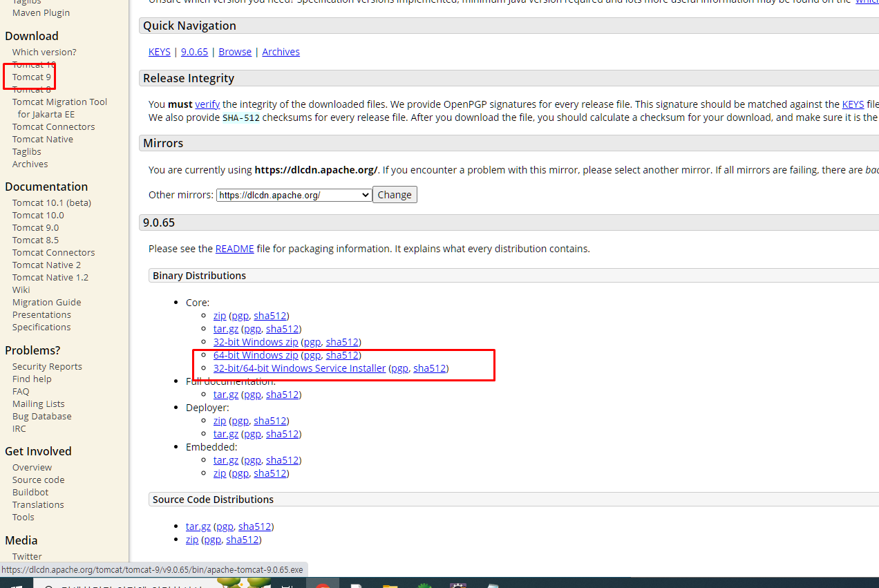The width and height of the screenshot is (879, 588).
Task: Open sha512 checksum for Full documentation tar.gz
Action: [283, 395]
